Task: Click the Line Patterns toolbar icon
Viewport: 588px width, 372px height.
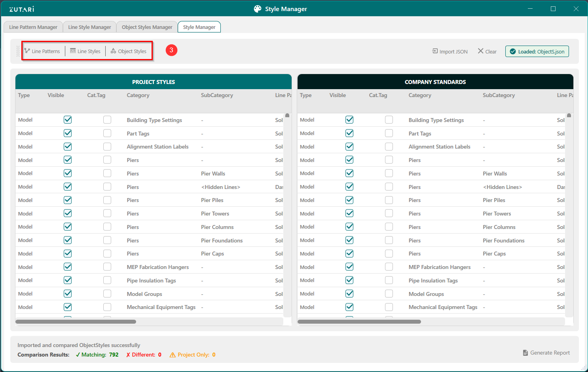Action: click(27, 51)
